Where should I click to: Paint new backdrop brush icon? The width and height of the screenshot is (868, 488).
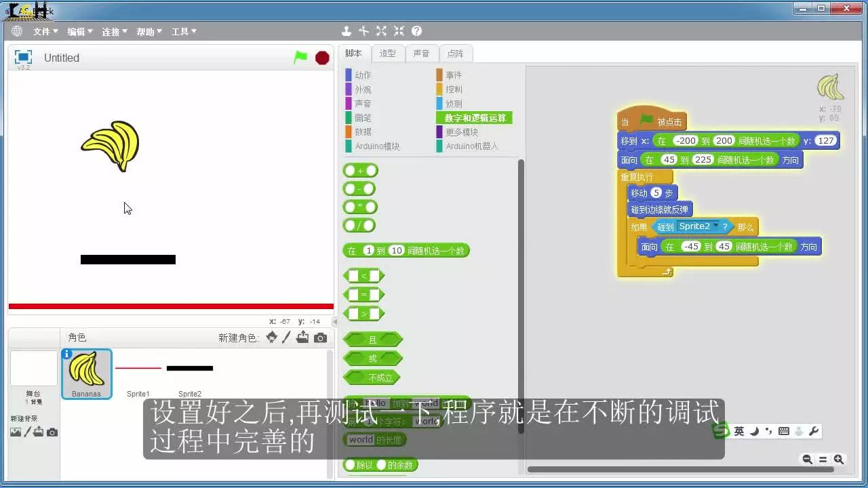pyautogui.click(x=28, y=432)
